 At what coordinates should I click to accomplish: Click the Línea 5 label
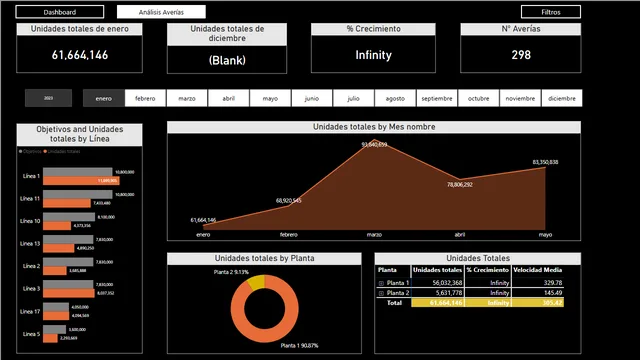pos(31,334)
